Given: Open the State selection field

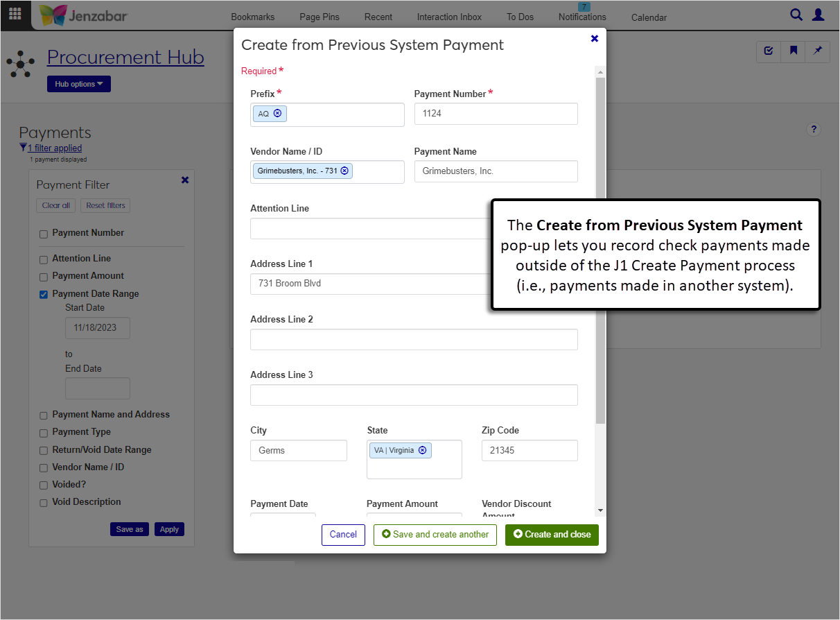Looking at the screenshot, I should pos(414,466).
